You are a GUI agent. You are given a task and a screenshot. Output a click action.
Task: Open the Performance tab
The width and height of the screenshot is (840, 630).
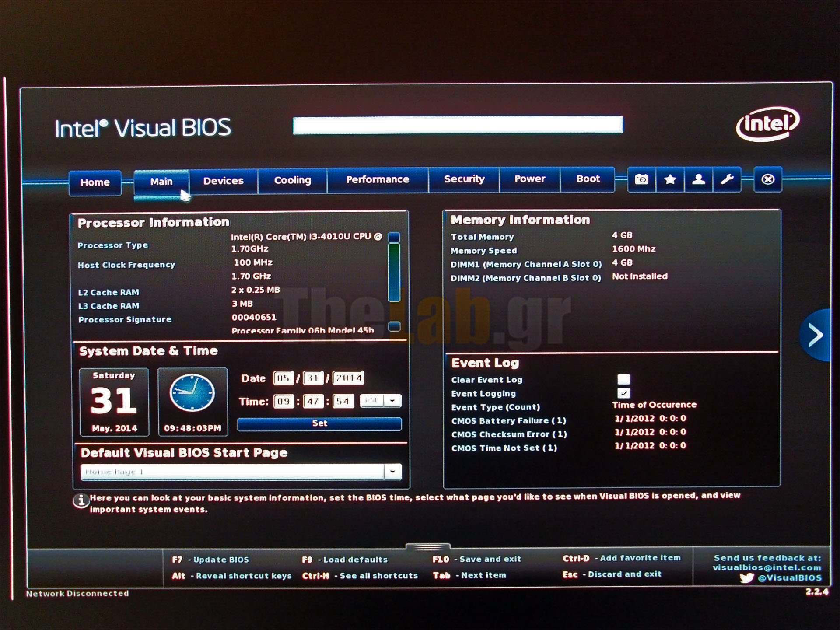tap(377, 179)
